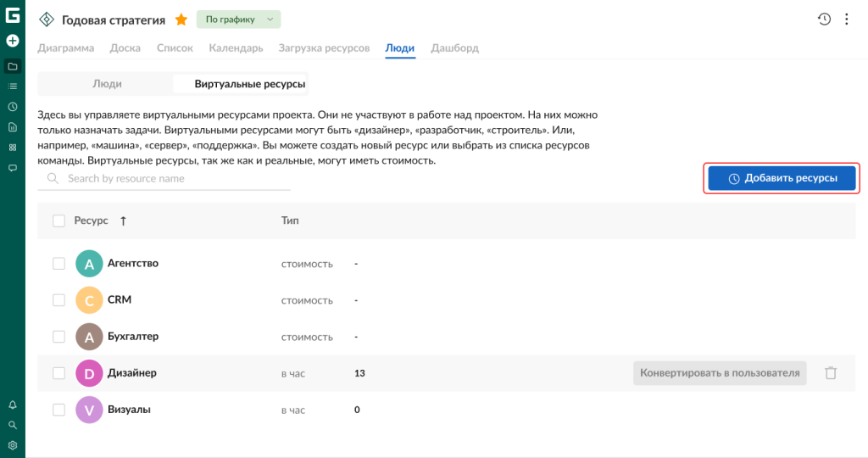Click the Агентство avatar circle
Image resolution: width=868 pixels, height=458 pixels.
[x=89, y=264]
